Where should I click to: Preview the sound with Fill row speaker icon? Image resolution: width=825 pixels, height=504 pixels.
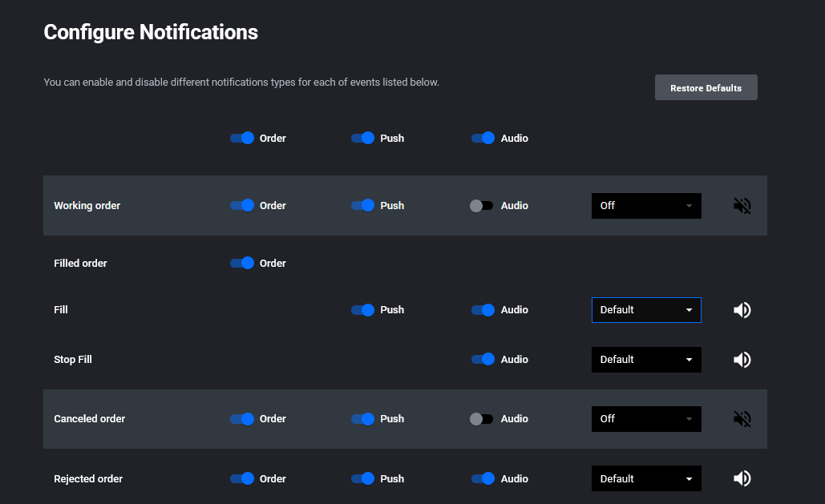coord(742,310)
